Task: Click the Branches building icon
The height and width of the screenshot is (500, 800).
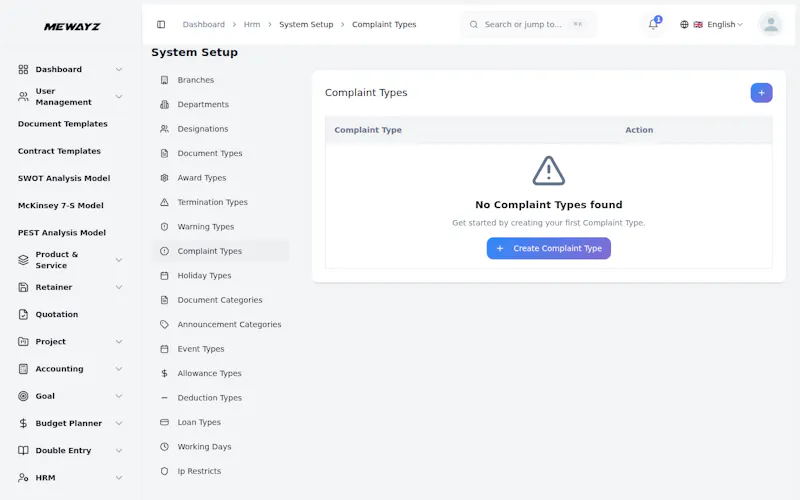Action: coord(164,80)
